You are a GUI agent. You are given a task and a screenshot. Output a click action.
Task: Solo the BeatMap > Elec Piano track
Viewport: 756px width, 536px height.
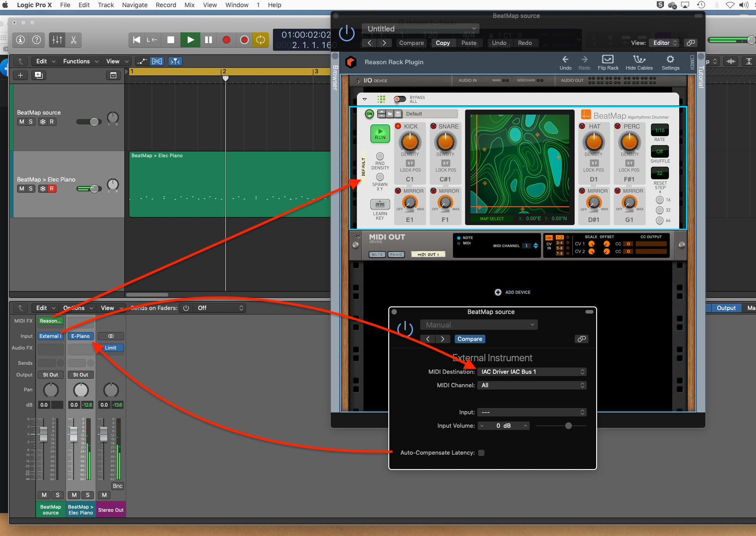31,189
